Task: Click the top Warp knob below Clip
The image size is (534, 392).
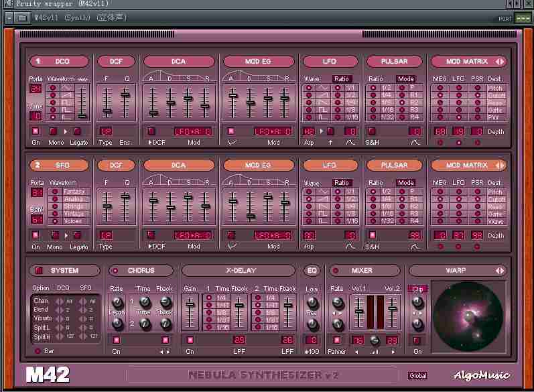Action: point(417,302)
